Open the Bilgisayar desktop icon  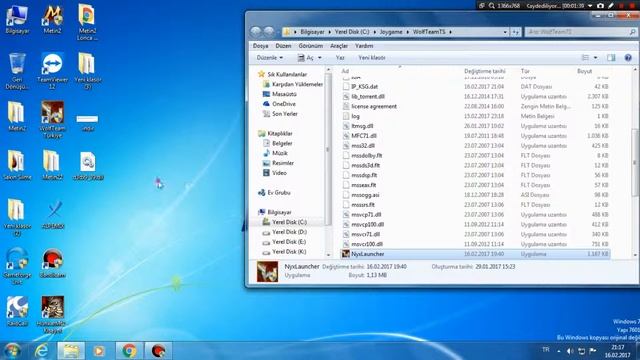coord(17,19)
